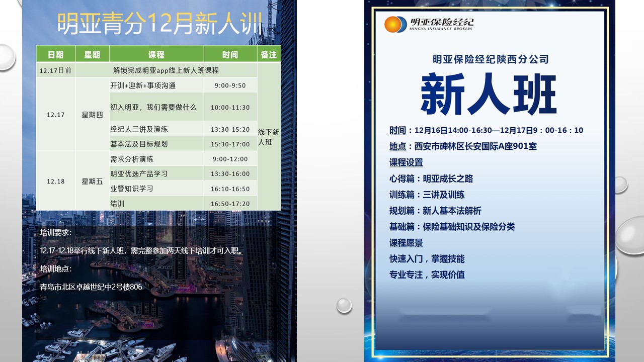This screenshot has width=644, height=362.
Task: Click the 13:30-16:00 time cell
Action: (x=230, y=173)
